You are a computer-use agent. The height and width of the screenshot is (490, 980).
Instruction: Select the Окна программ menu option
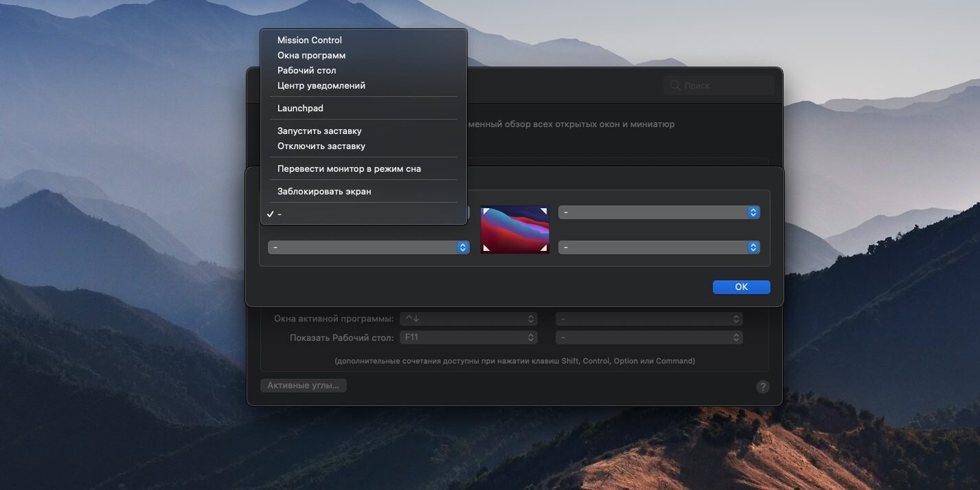pyautogui.click(x=311, y=55)
